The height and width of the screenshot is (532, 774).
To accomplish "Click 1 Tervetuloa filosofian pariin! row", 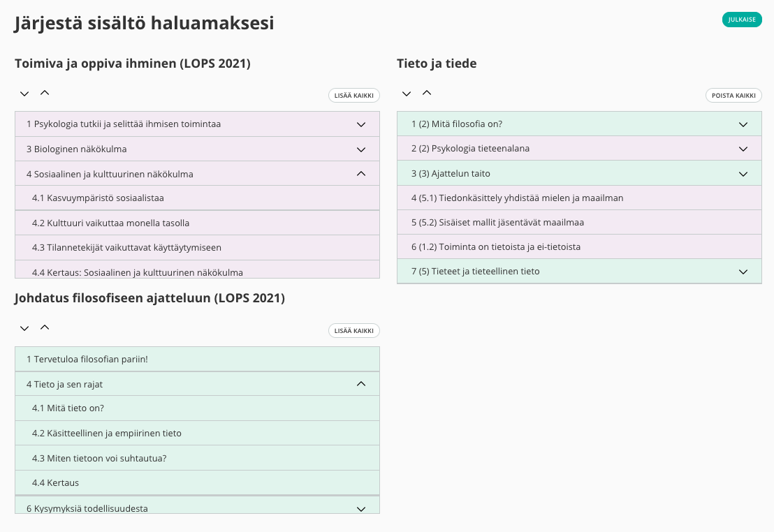I will click(x=87, y=360).
